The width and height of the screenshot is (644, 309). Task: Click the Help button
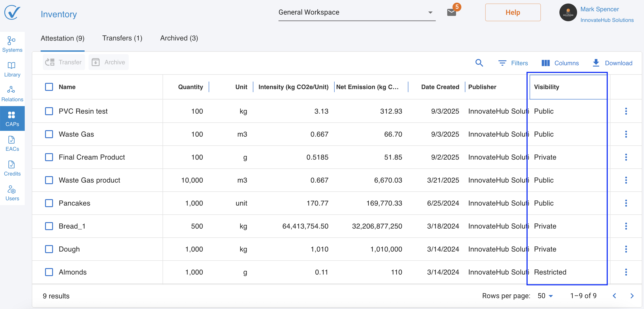[513, 12]
